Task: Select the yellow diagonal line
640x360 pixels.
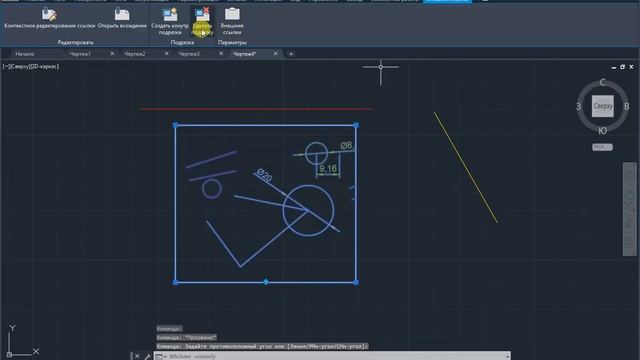Action: click(x=466, y=167)
